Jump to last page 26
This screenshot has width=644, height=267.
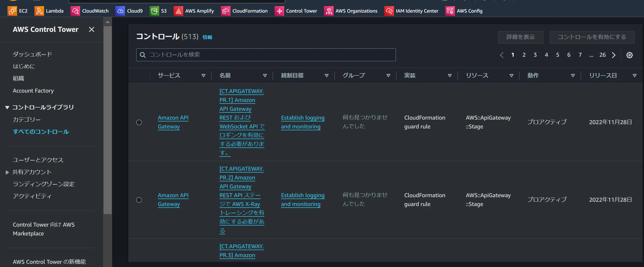(x=603, y=55)
